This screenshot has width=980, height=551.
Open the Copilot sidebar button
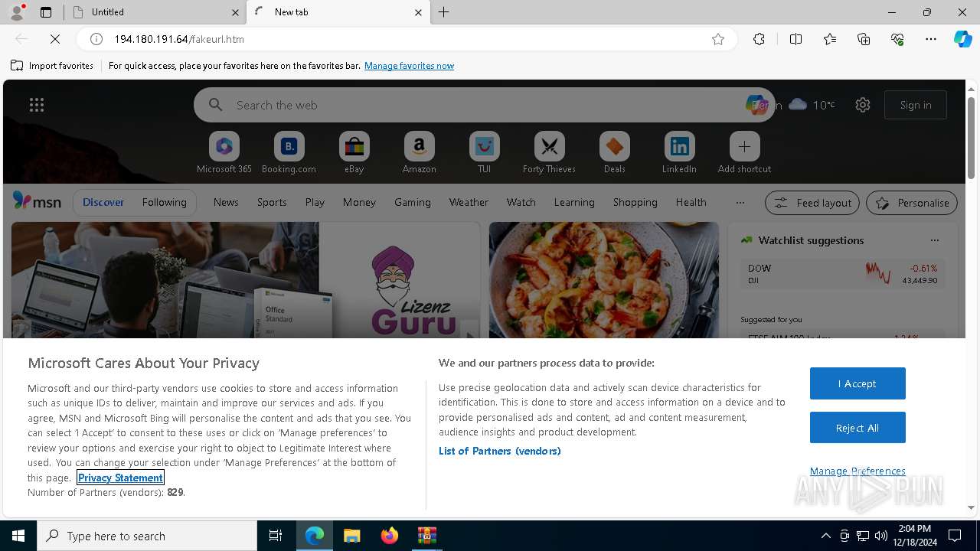pos(962,39)
